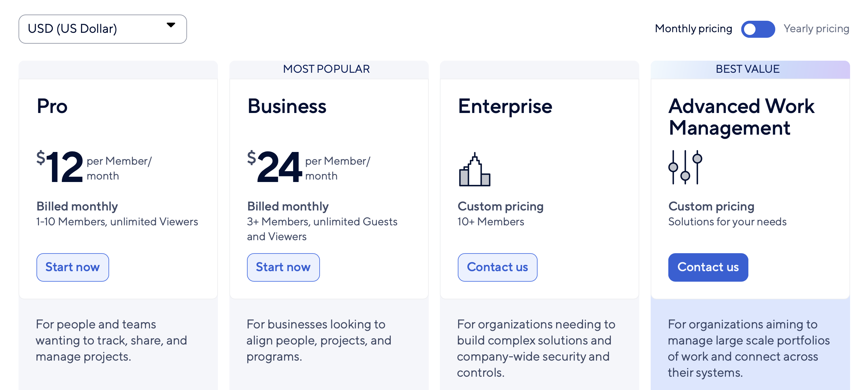
Task: Open the USD currency dropdown
Action: tap(102, 29)
